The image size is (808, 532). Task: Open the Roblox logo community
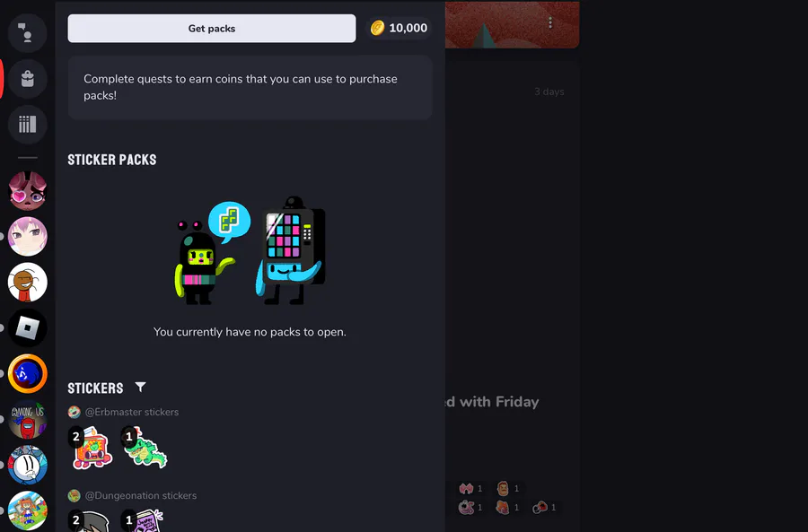click(27, 328)
